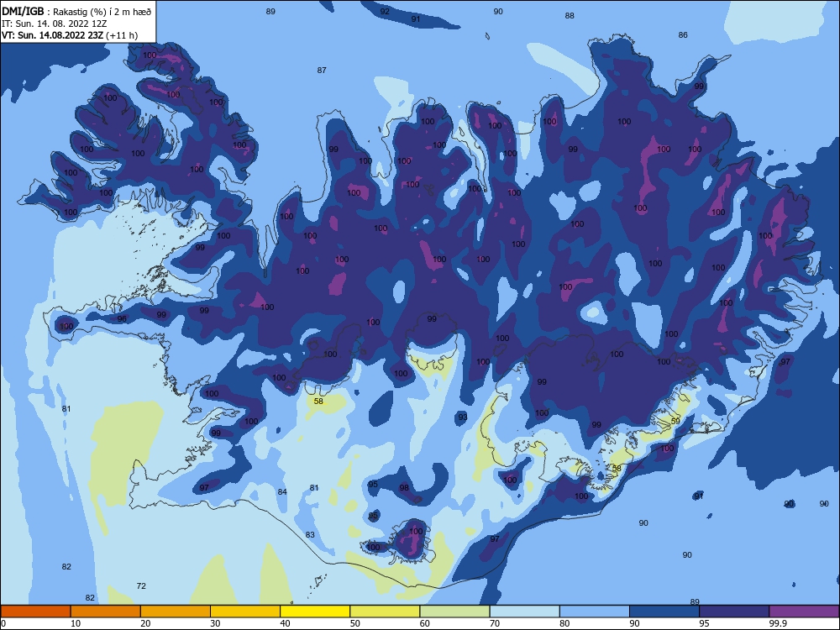Click the legend tick label '40'
840x630 pixels.
285,623
